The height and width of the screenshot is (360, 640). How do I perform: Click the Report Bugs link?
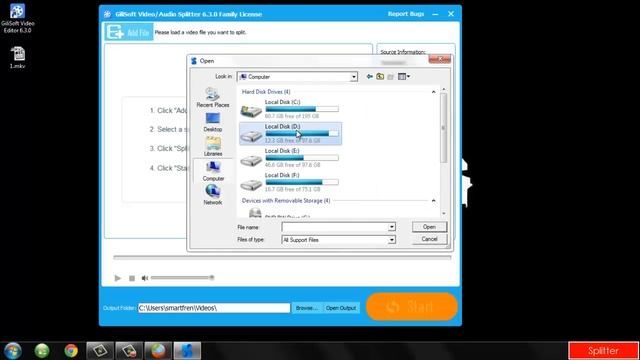click(x=406, y=14)
